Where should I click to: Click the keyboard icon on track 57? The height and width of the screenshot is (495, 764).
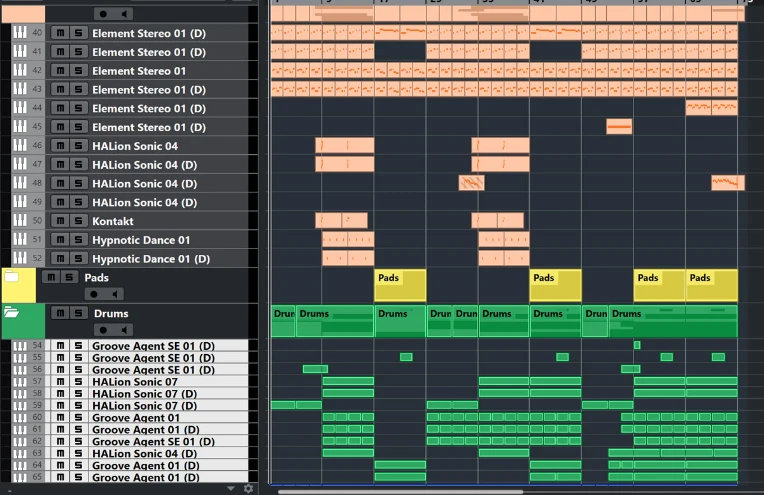click(20, 382)
